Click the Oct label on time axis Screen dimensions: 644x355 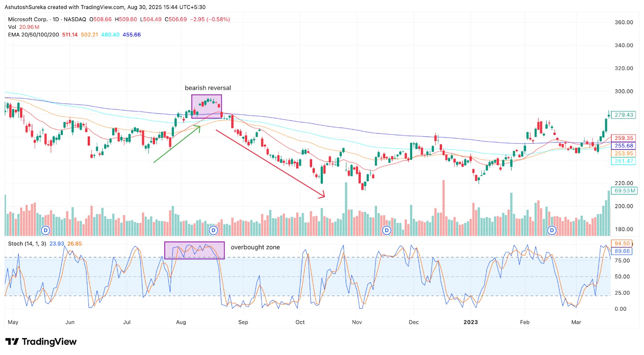[x=300, y=322]
